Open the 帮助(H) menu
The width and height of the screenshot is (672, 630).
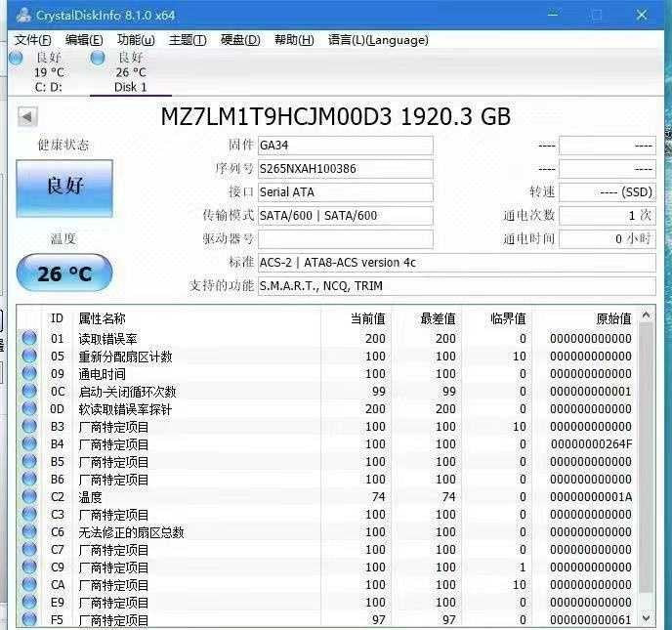pyautogui.click(x=294, y=40)
